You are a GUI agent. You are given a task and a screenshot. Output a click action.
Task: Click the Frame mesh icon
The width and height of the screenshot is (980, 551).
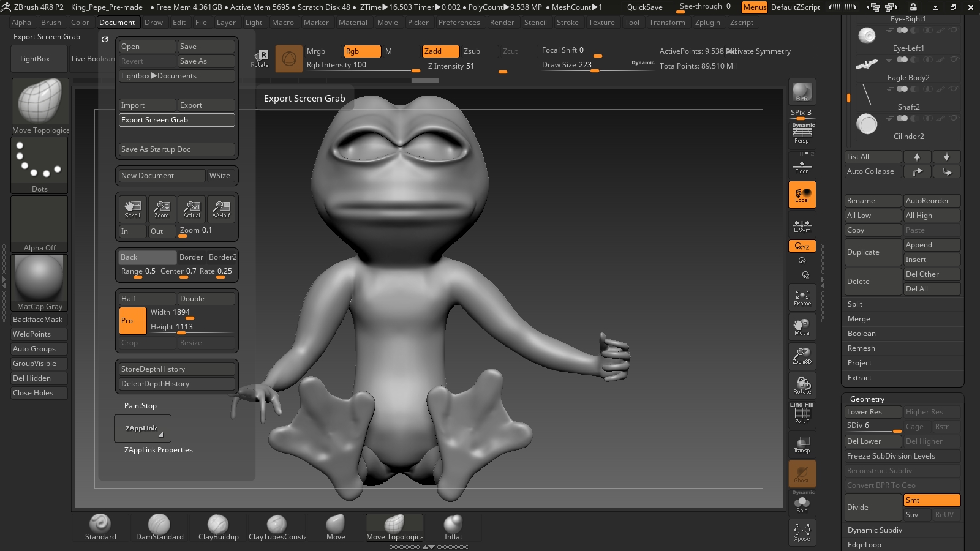point(802,298)
